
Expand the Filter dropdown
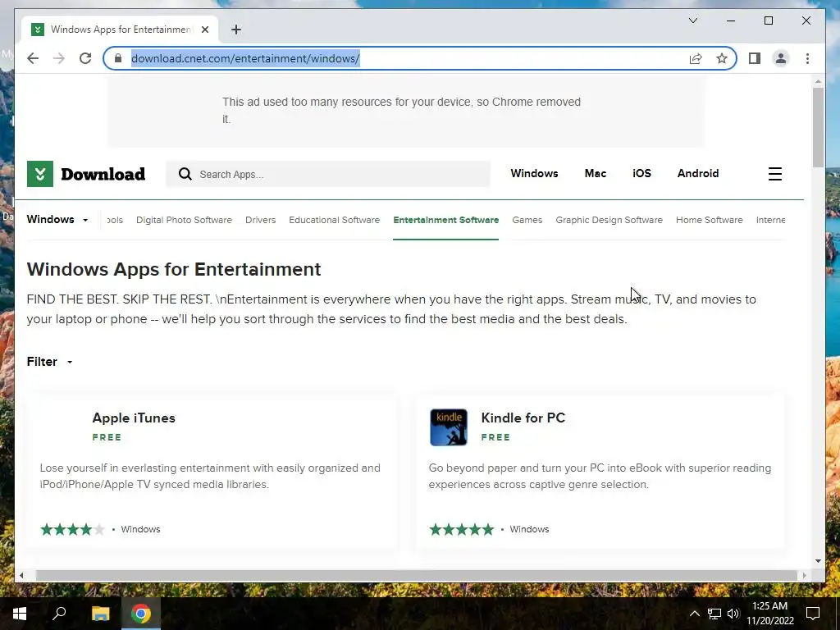50,362
